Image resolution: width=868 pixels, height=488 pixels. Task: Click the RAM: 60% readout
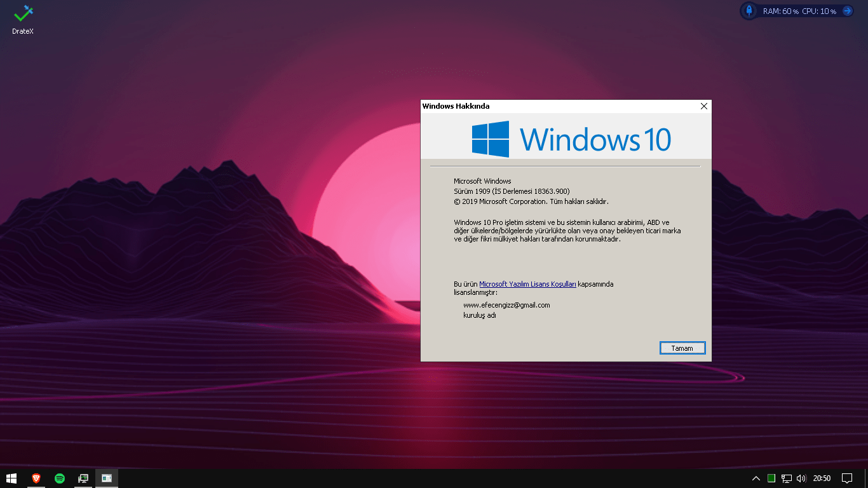(780, 11)
